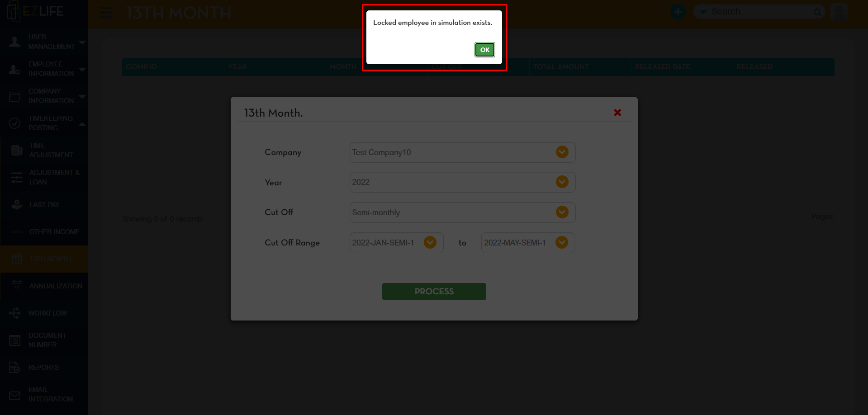The width and height of the screenshot is (868, 415).
Task: Click the magnifier icon in the search box
Action: point(817,12)
